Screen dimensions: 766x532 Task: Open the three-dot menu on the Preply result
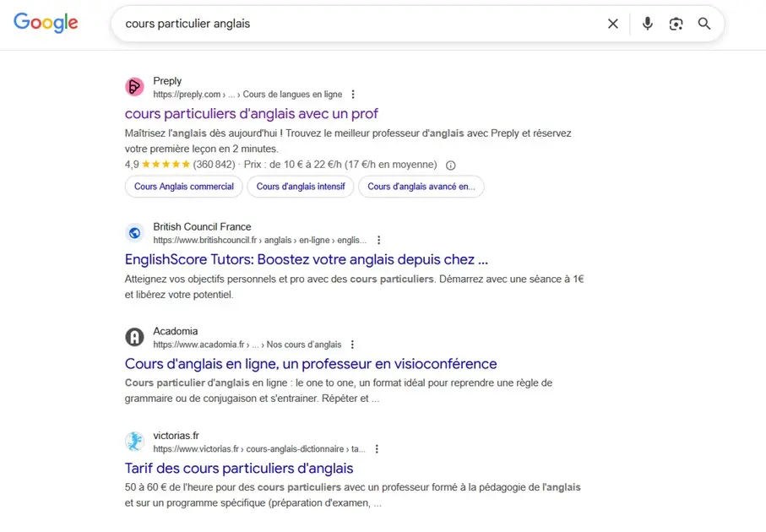[x=353, y=94]
